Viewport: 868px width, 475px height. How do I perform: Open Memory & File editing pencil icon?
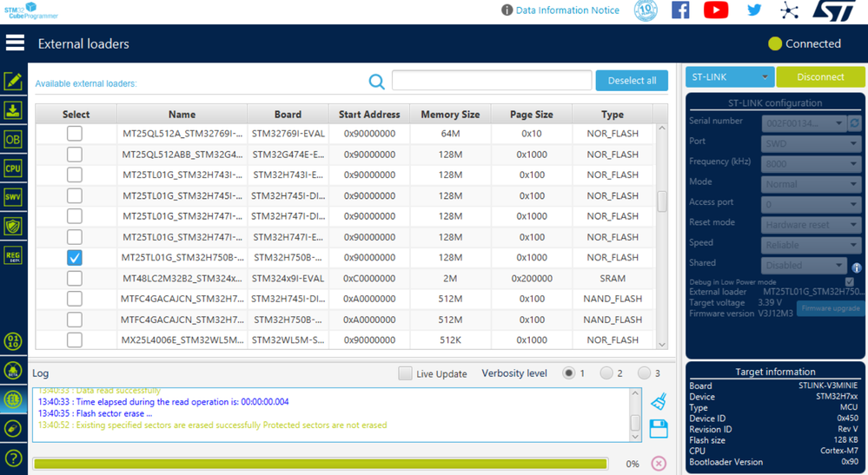click(13, 82)
